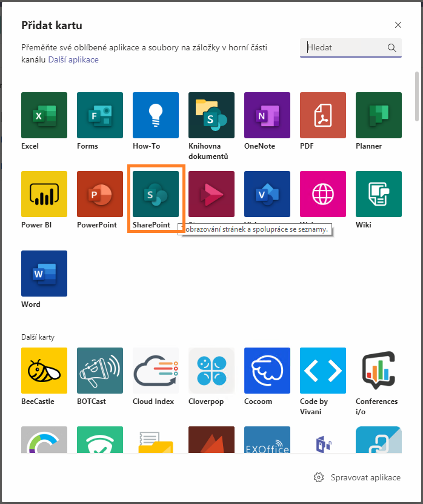423x504 pixels.
Task: Select the BeeCastle app tile
Action: click(44, 371)
